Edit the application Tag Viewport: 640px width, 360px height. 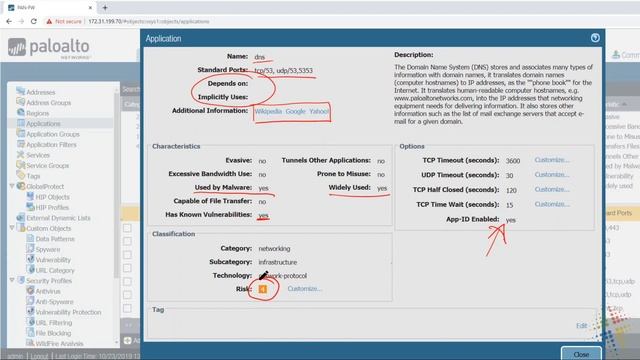click(582, 325)
